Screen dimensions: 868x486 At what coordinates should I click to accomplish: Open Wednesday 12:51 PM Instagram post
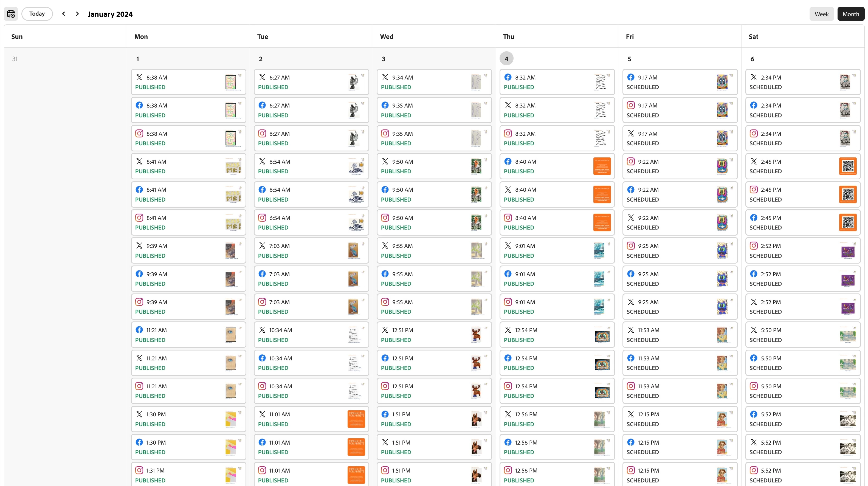pyautogui.click(x=434, y=391)
